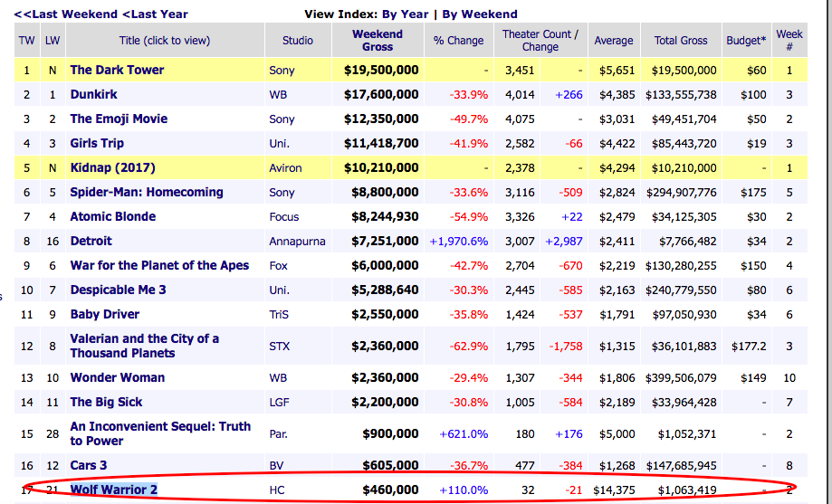Click the Title (click to view) header
The image size is (832, 504).
pyautogui.click(x=165, y=41)
